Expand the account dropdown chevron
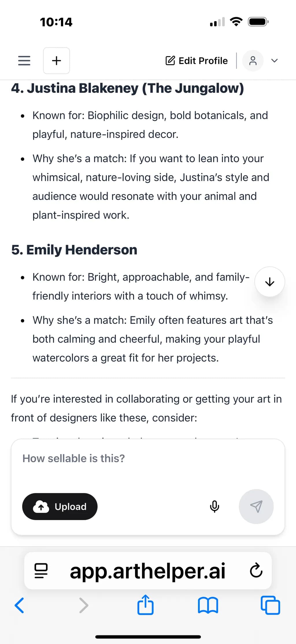Screen dimensions: 296x644 point(274,60)
